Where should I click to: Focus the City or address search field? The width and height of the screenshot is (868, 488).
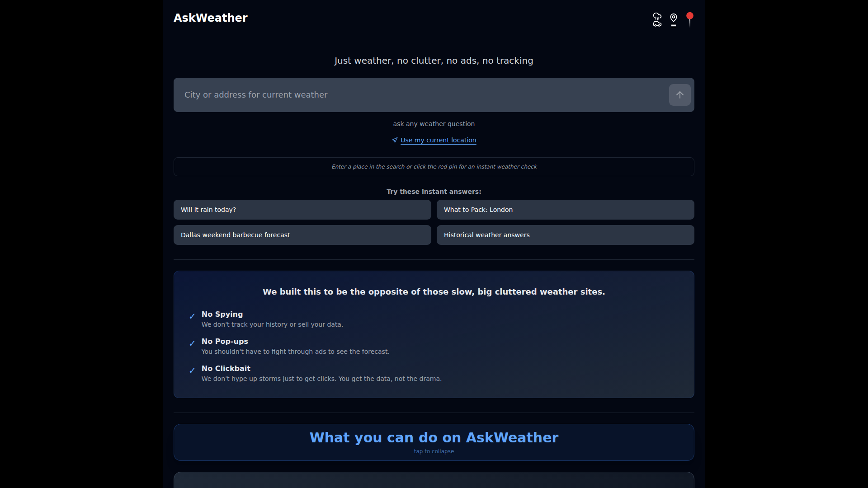click(420, 95)
